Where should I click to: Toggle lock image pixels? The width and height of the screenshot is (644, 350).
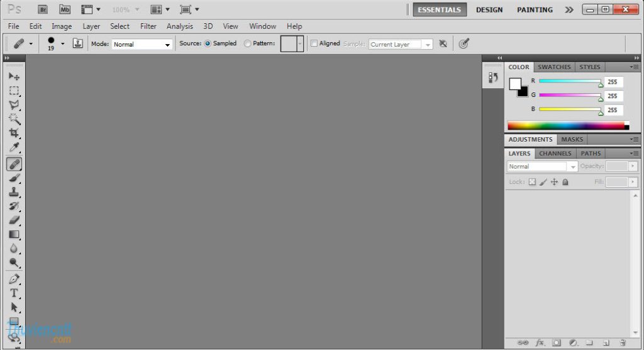(543, 182)
